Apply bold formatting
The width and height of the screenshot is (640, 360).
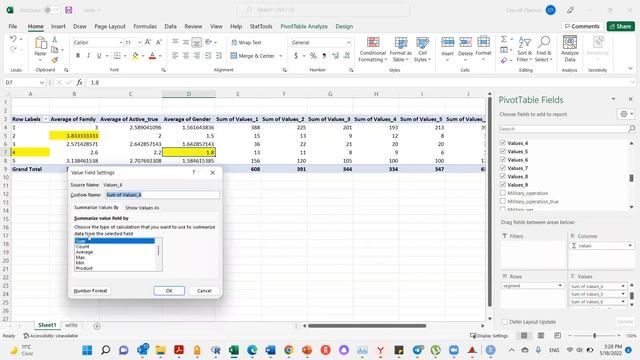[x=78, y=56]
